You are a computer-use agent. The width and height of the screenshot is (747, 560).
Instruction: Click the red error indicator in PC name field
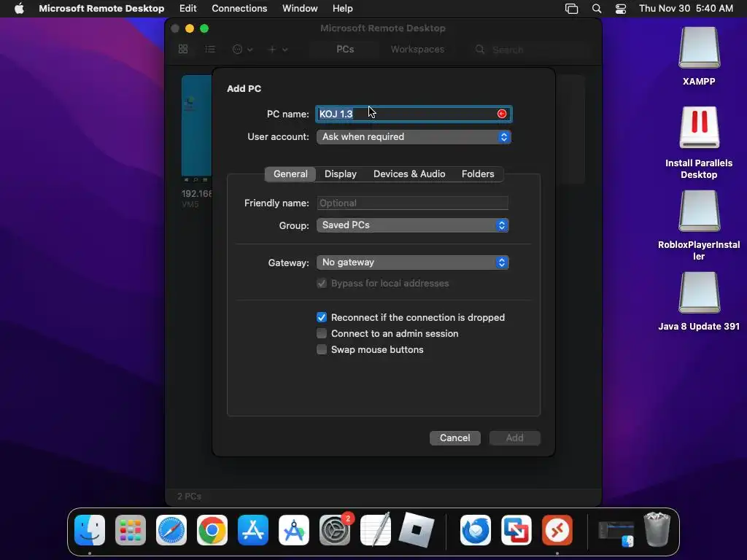click(x=502, y=114)
